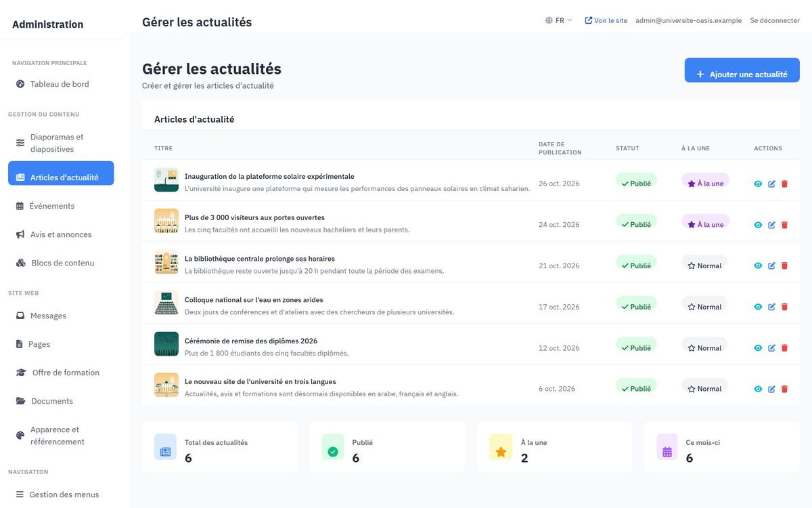Delete the Colloque national article
Viewport: 812px width, 508px height.
coord(784,307)
